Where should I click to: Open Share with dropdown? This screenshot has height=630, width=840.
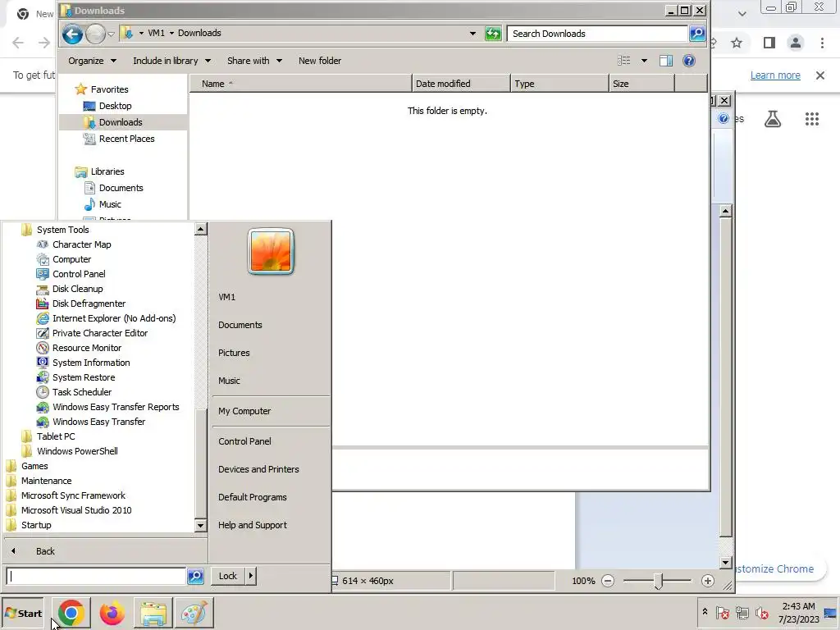pos(254,61)
